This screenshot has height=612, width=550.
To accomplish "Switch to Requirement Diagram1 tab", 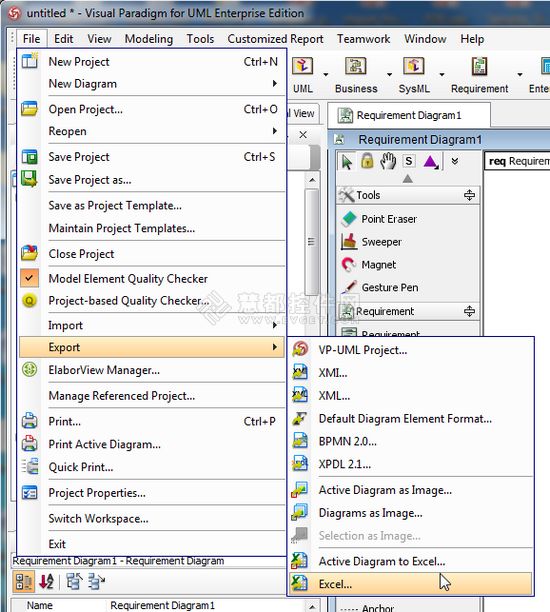I will (409, 115).
